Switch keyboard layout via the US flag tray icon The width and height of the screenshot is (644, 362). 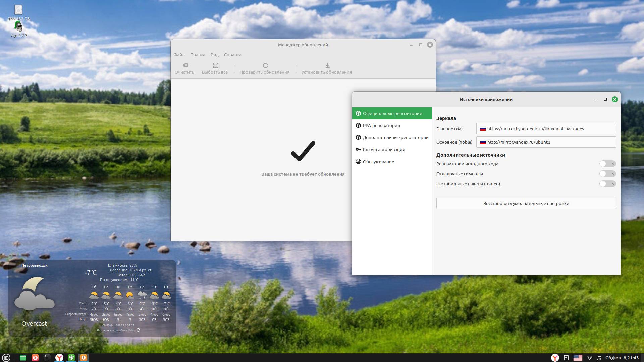point(578,358)
